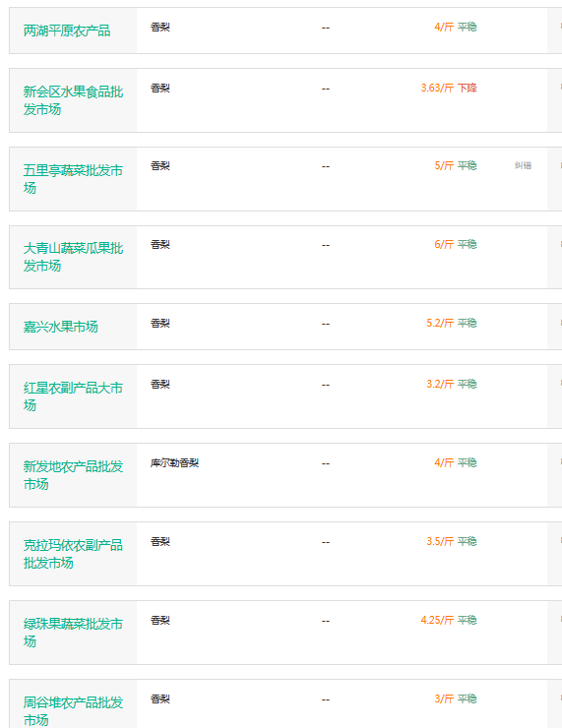
Task: Click the 3/斤 平稳 price entry
Action: (x=456, y=698)
